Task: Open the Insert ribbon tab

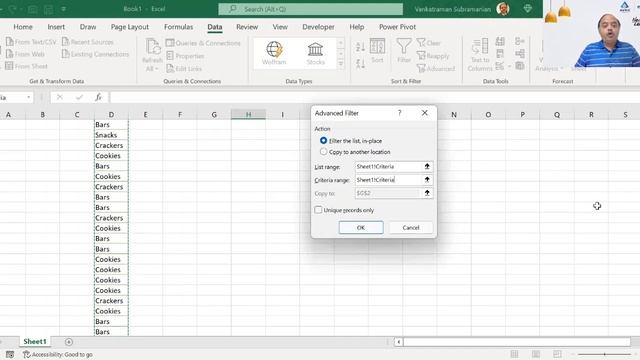Action: [56, 27]
